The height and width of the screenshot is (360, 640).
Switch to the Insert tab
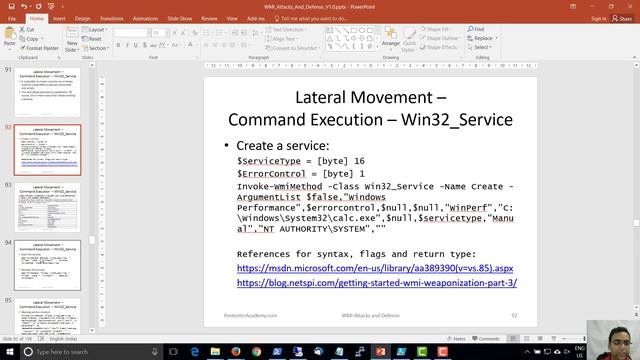tap(59, 18)
